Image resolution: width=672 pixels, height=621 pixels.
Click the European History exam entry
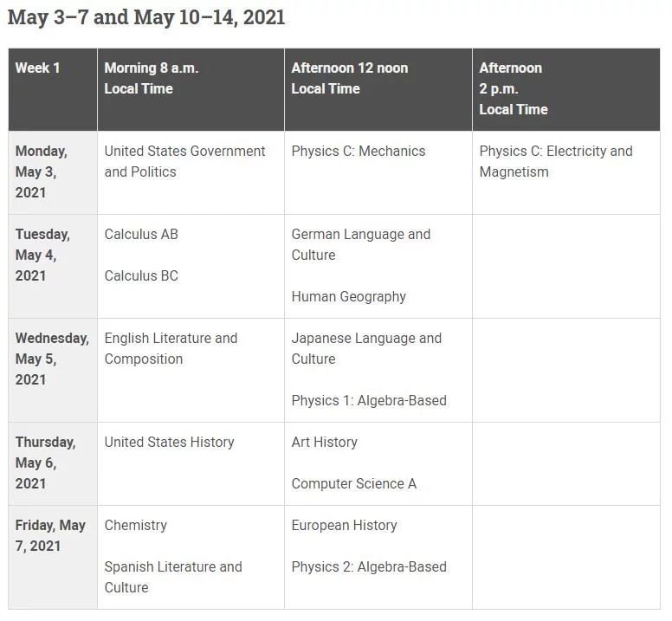tap(344, 526)
